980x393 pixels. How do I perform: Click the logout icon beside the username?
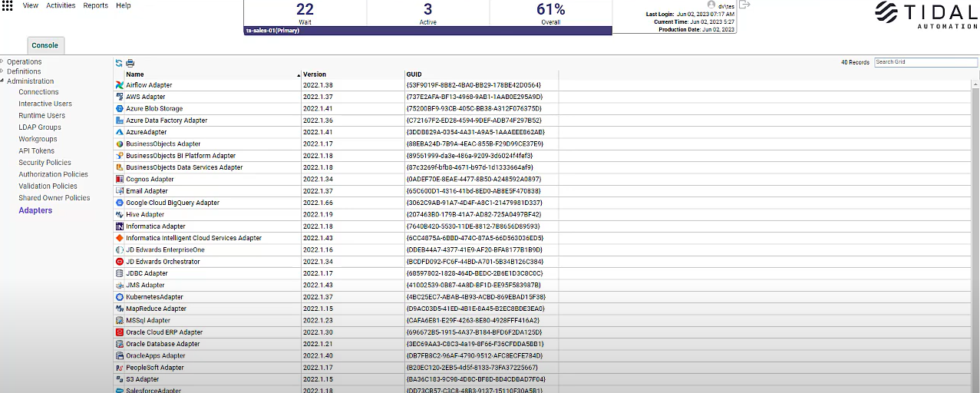click(x=744, y=5)
